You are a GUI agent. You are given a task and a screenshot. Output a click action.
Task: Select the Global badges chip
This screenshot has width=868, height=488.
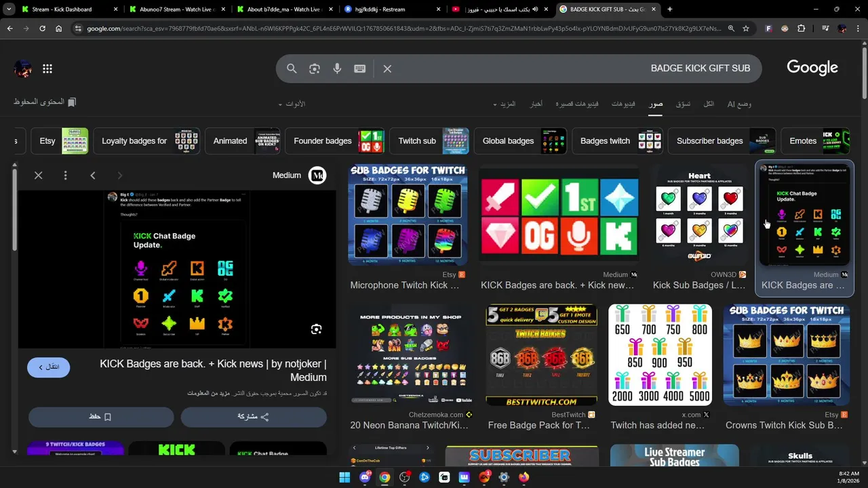tap(521, 141)
